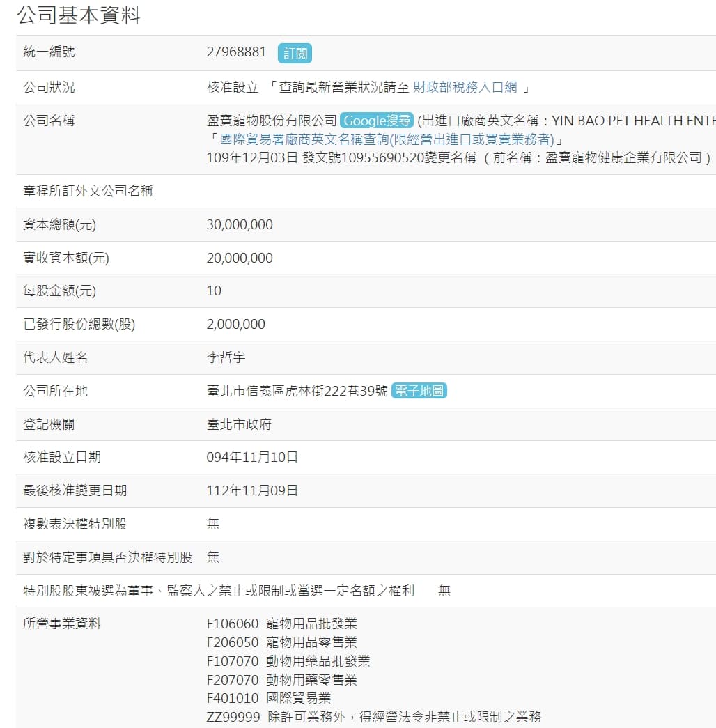Click the 統一編號 label

tap(49, 52)
